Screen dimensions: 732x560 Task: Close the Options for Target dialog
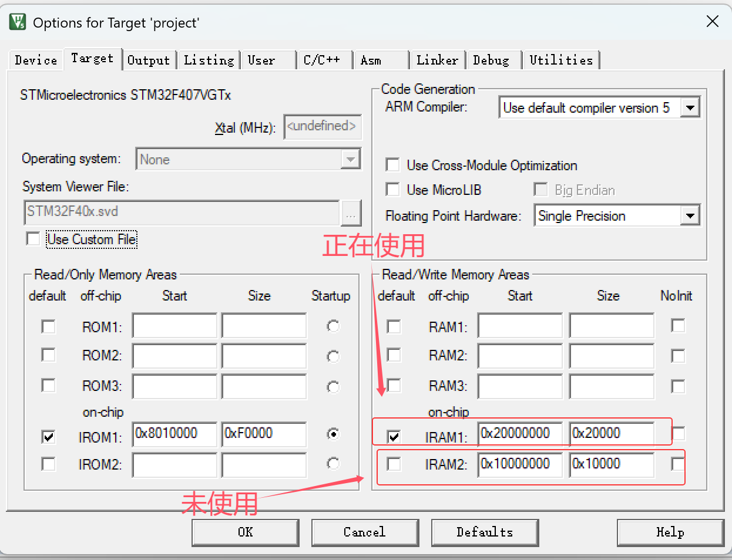tap(712, 22)
